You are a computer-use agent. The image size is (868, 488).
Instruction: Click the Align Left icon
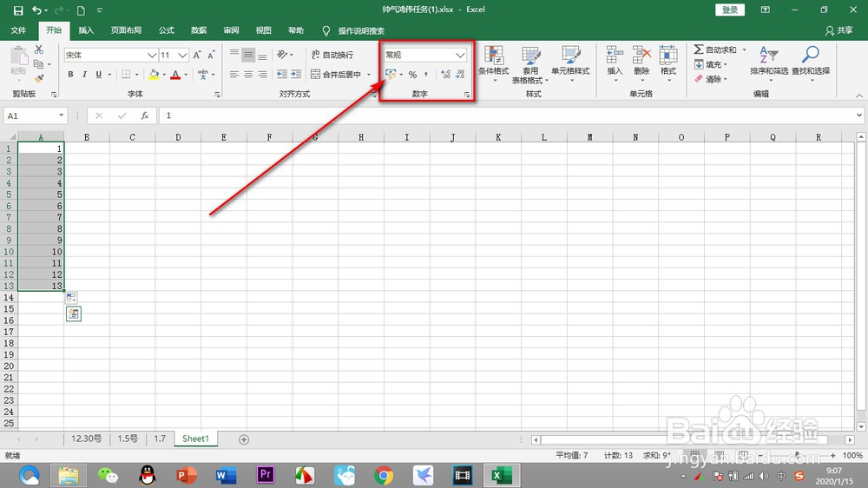point(234,74)
